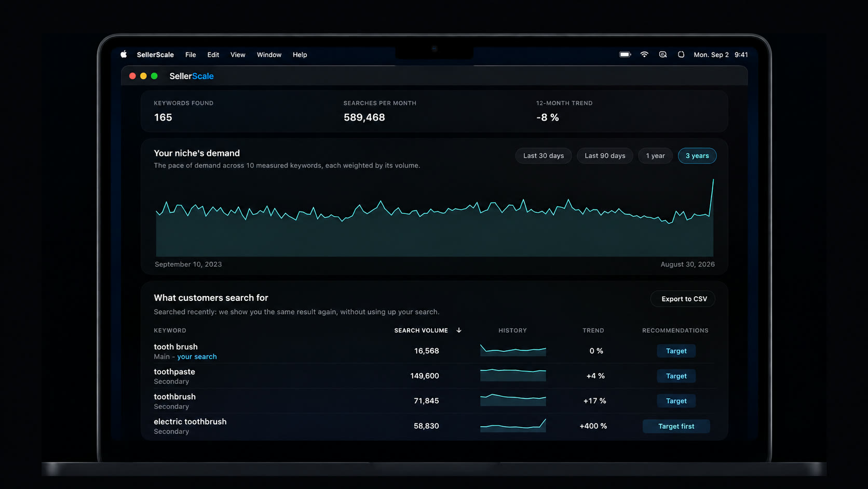
Task: Click the 16,568 search volume value
Action: click(x=427, y=351)
